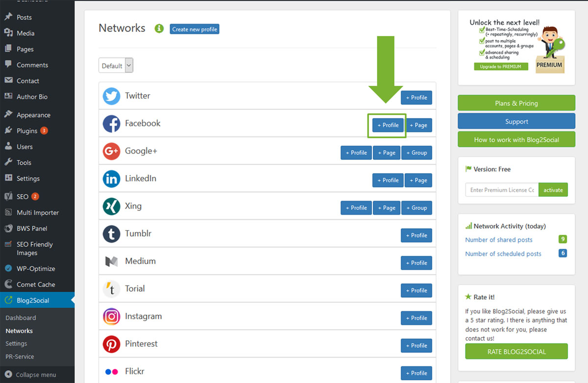Screen dimensions: 588x383
Task: Click the Twitter network logo icon
Action: pos(112,96)
